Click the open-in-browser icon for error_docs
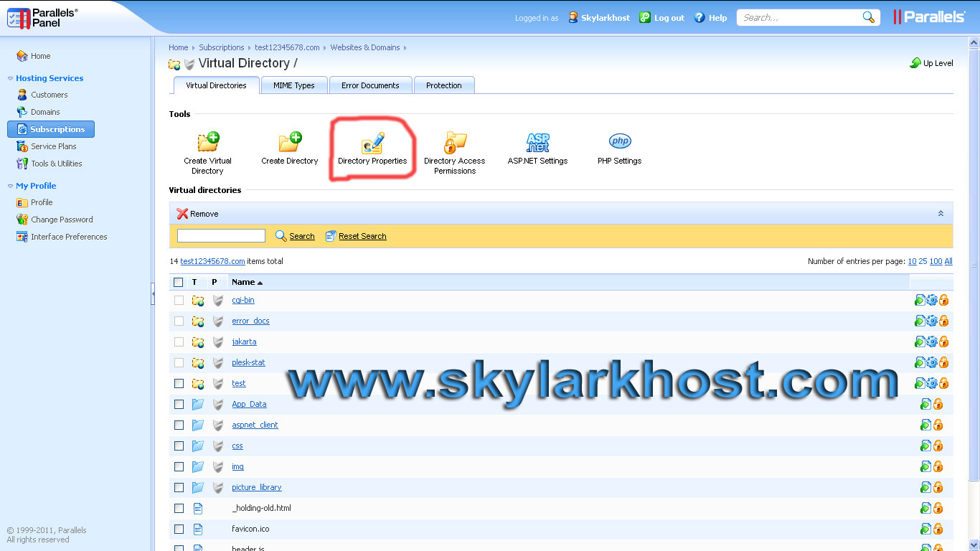Image resolution: width=980 pixels, height=551 pixels. click(x=920, y=321)
